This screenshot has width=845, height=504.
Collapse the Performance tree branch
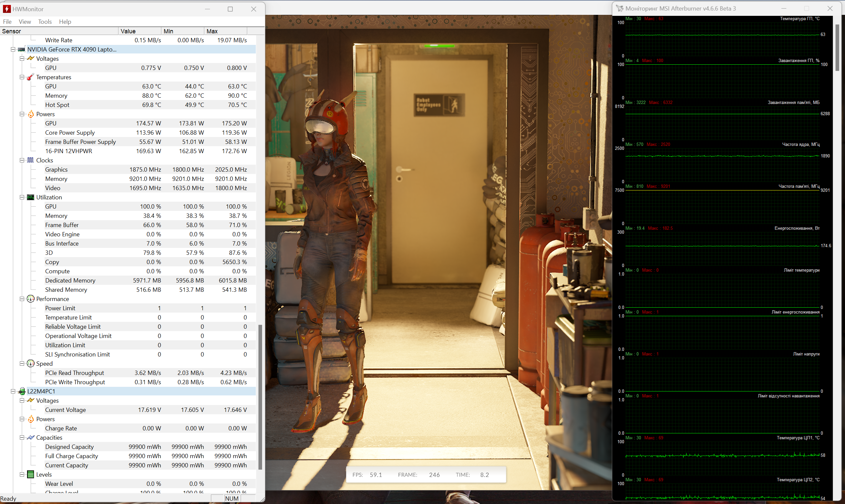click(x=22, y=299)
